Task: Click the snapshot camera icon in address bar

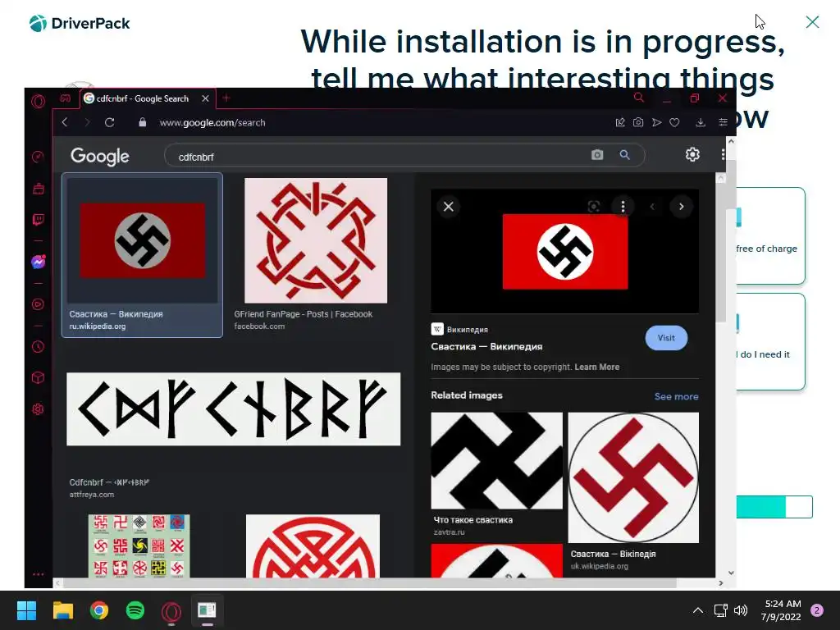Action: point(638,122)
